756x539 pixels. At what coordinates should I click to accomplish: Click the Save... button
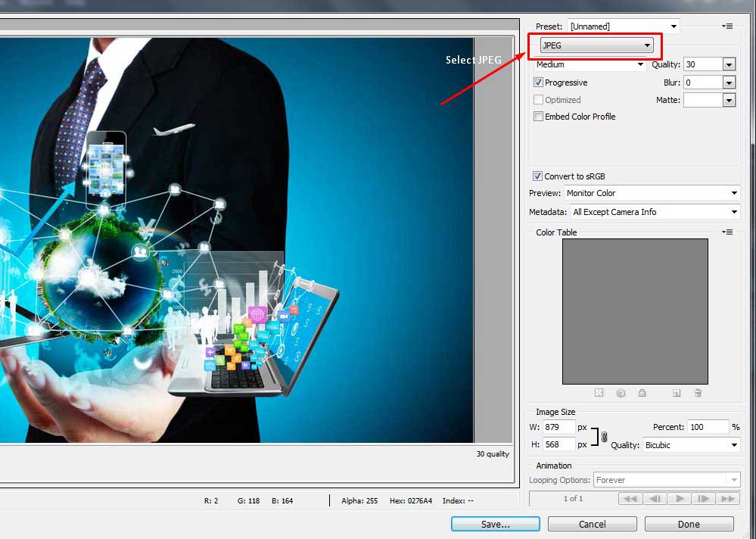[496, 524]
